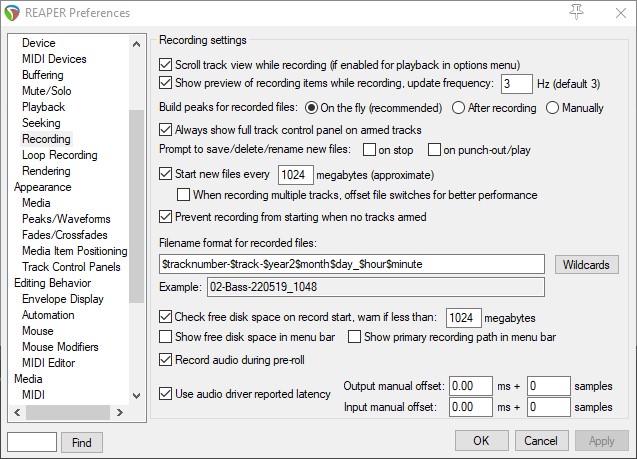Open the Loop Recording preferences page
The height and width of the screenshot is (459, 637).
(x=60, y=155)
